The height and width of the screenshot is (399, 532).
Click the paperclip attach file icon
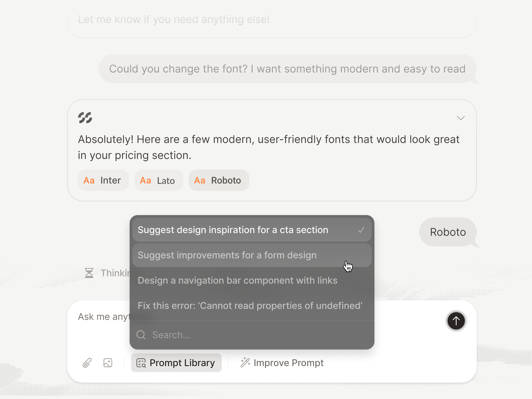point(87,363)
